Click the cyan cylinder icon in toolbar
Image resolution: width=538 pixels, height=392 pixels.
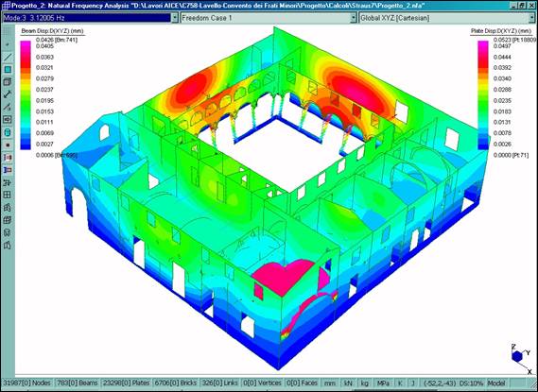(x=8, y=132)
